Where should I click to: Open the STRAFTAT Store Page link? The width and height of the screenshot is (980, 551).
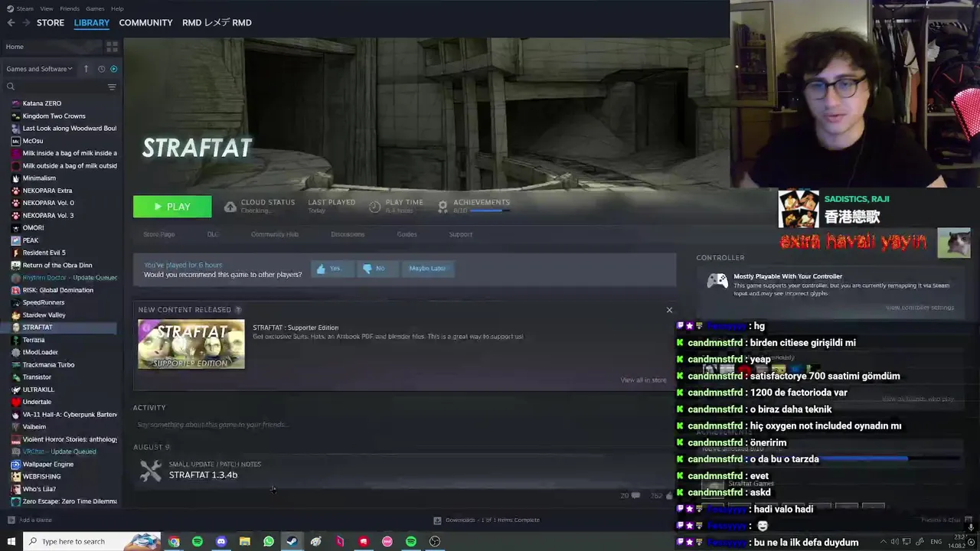(x=159, y=234)
